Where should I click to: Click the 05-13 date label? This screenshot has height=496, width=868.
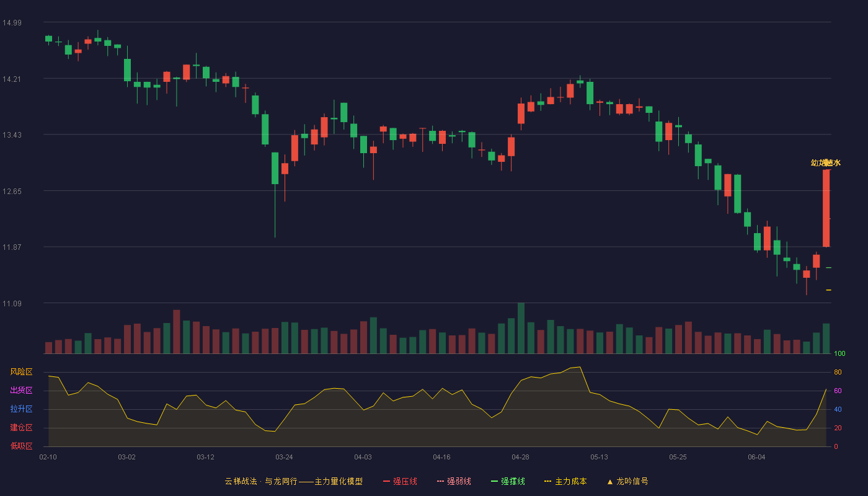(x=599, y=457)
